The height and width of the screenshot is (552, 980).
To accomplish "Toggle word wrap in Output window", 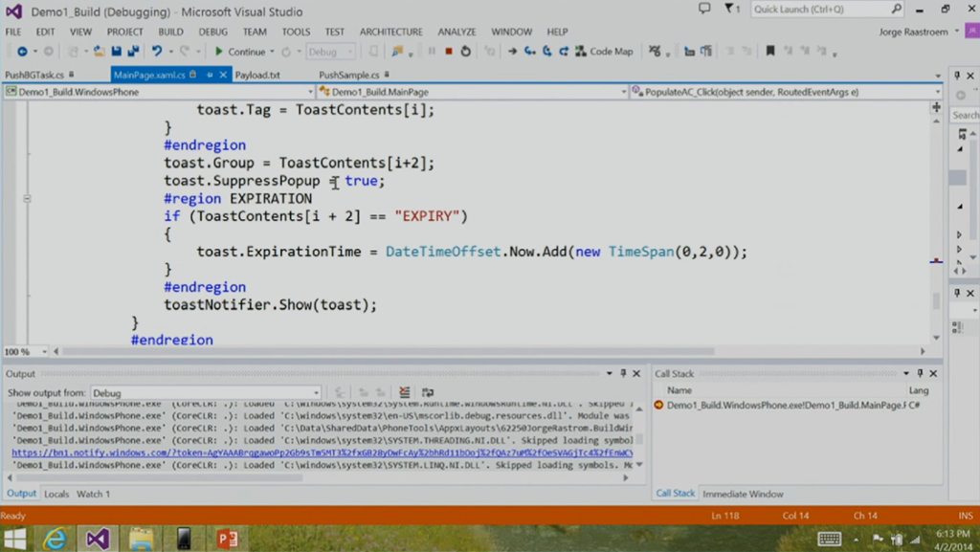I will coord(428,392).
